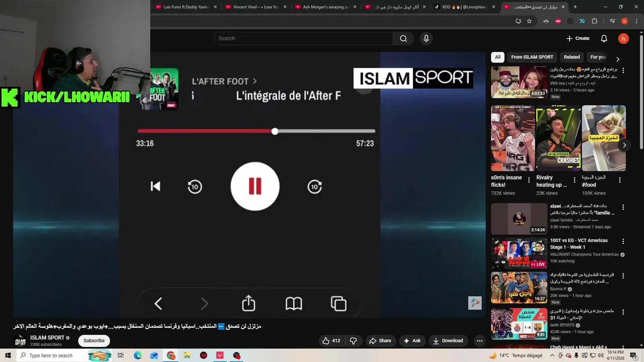Subscribe to ISLAM SPORT channel
The height and width of the screenshot is (362, 644).
click(94, 341)
